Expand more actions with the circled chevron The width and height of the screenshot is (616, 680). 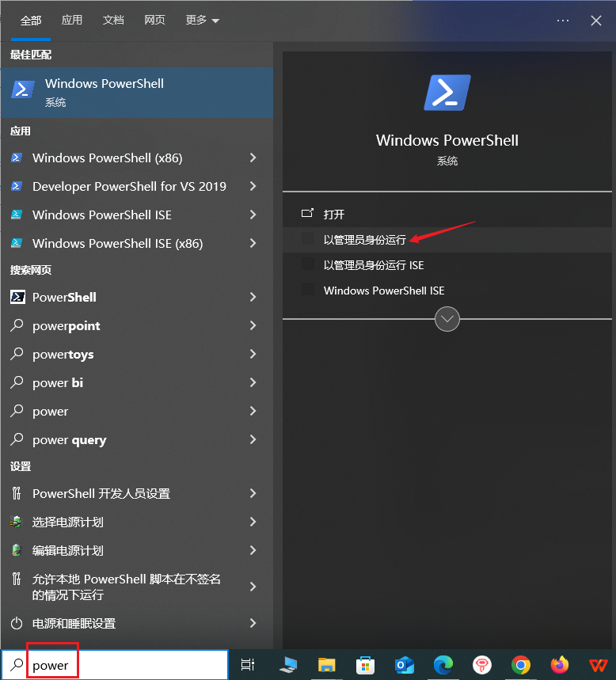pos(447,319)
